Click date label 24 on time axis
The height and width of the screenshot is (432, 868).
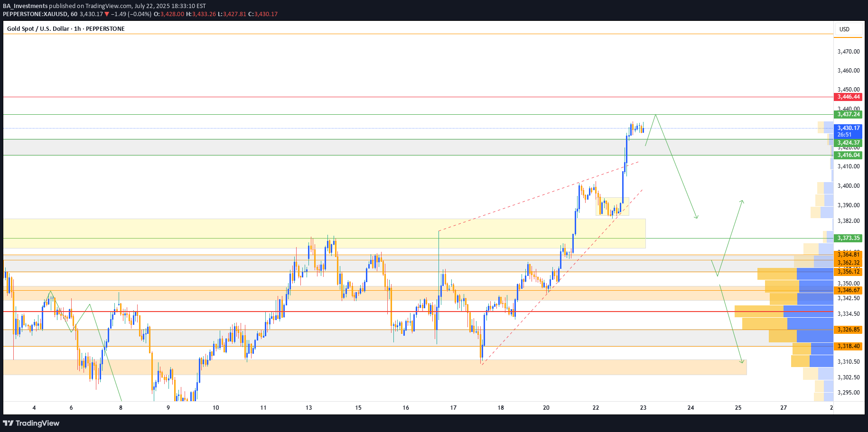(691, 408)
